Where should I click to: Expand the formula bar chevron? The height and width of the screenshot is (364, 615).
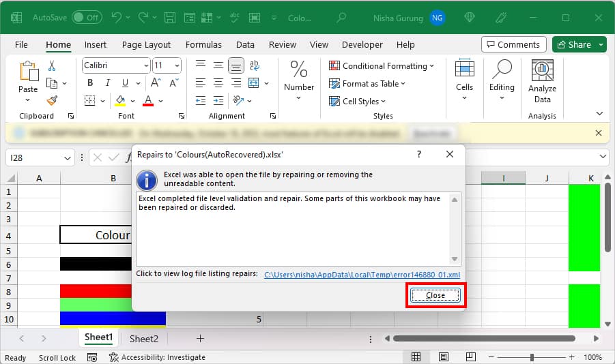[x=603, y=157]
